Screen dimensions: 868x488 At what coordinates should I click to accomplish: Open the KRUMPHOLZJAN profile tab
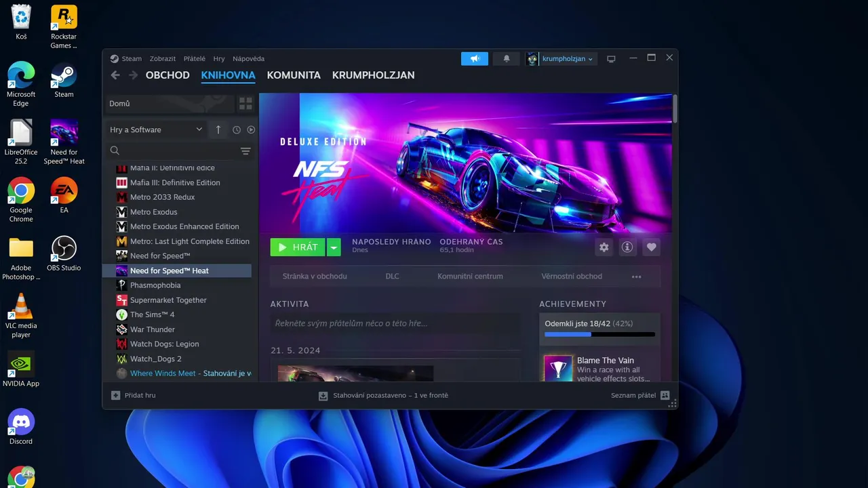(x=373, y=75)
